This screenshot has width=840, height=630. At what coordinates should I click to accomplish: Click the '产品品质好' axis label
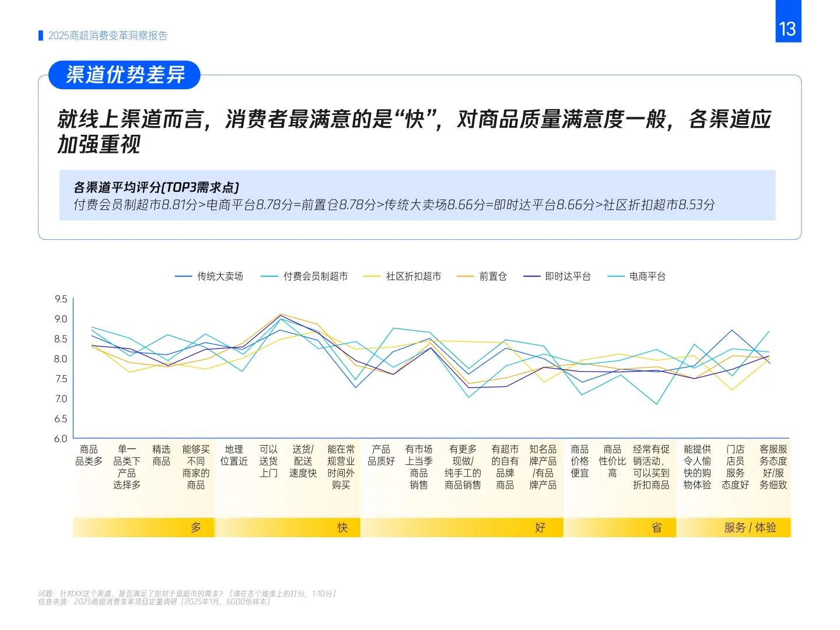[381, 455]
